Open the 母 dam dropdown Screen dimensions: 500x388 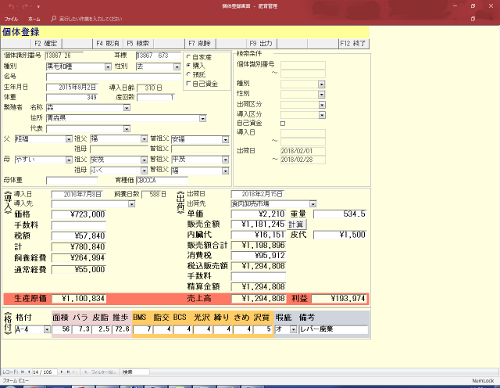click(69, 160)
